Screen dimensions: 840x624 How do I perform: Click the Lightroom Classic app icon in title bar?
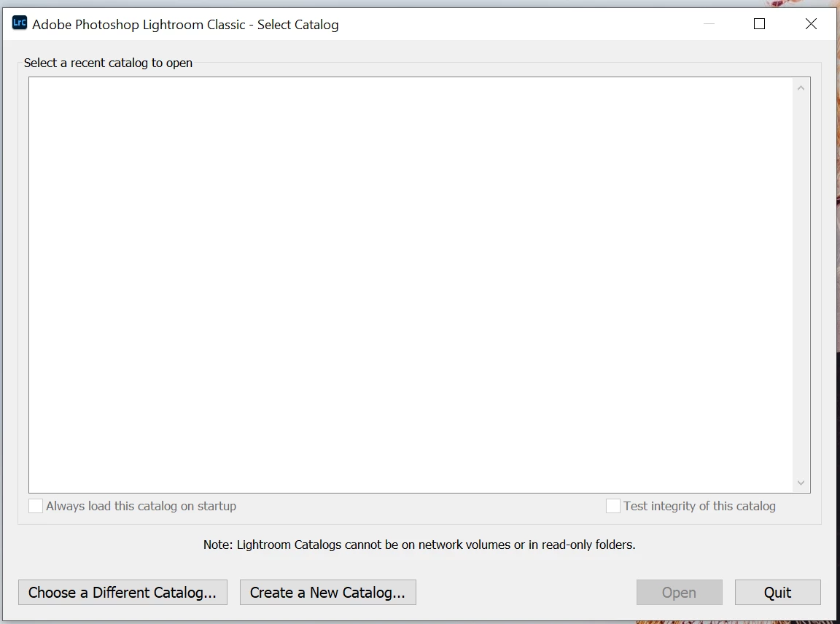coord(19,23)
